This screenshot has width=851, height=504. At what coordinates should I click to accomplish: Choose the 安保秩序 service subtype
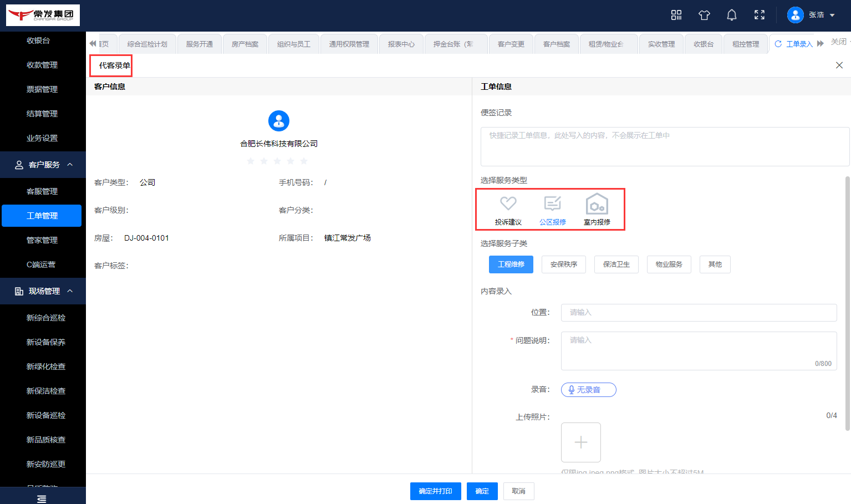click(x=563, y=264)
